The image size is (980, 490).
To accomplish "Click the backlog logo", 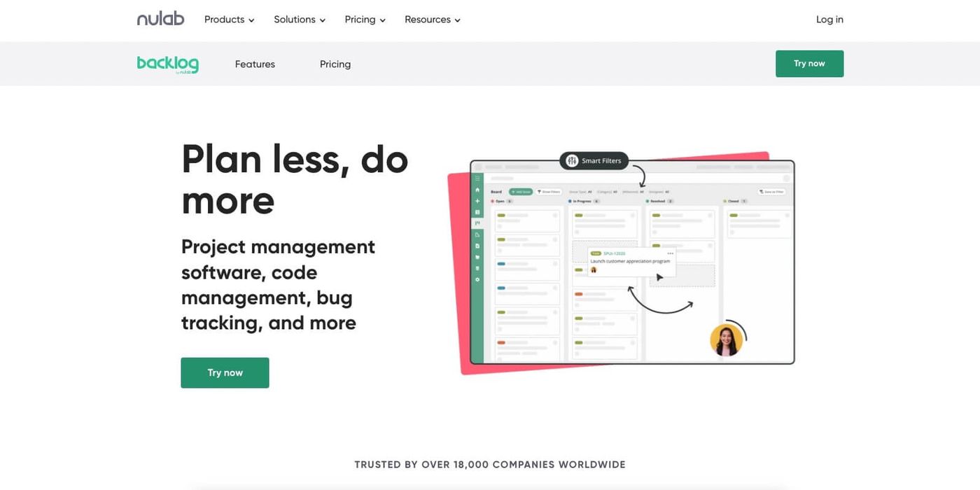I will coord(168,64).
